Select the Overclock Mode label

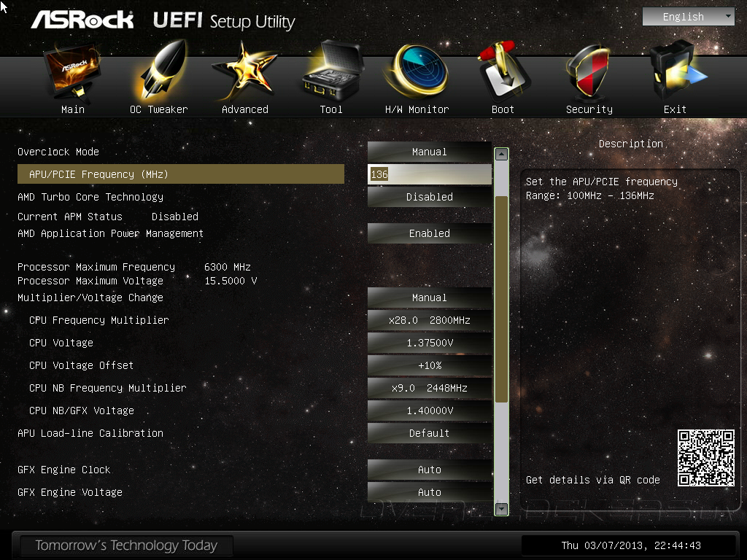58,152
